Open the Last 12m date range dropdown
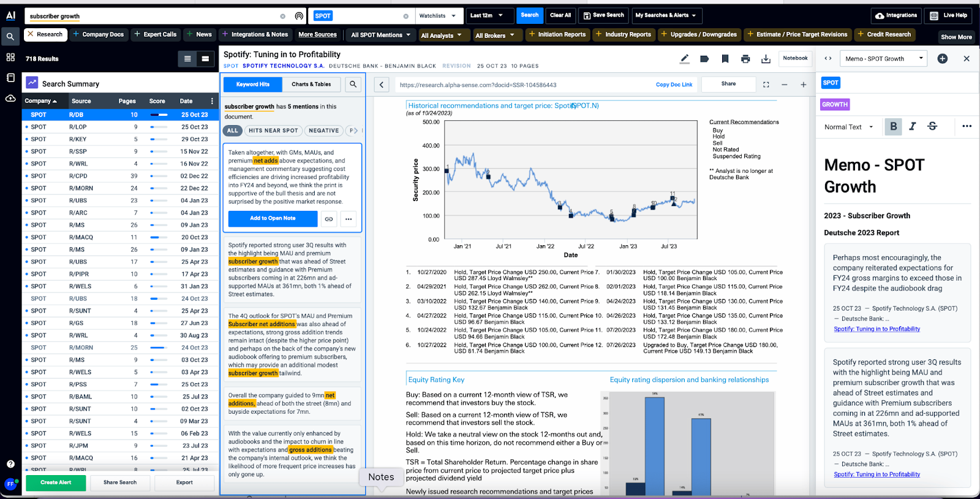 point(486,16)
